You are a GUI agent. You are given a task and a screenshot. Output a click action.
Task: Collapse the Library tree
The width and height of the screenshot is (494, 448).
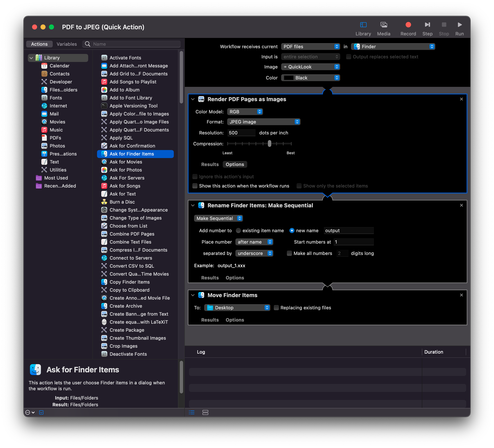point(31,58)
